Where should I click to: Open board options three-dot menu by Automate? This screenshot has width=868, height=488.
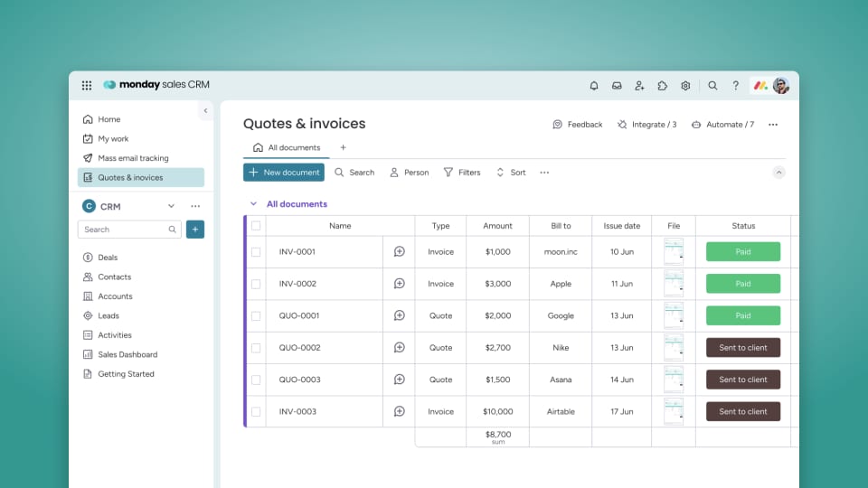[x=773, y=125]
